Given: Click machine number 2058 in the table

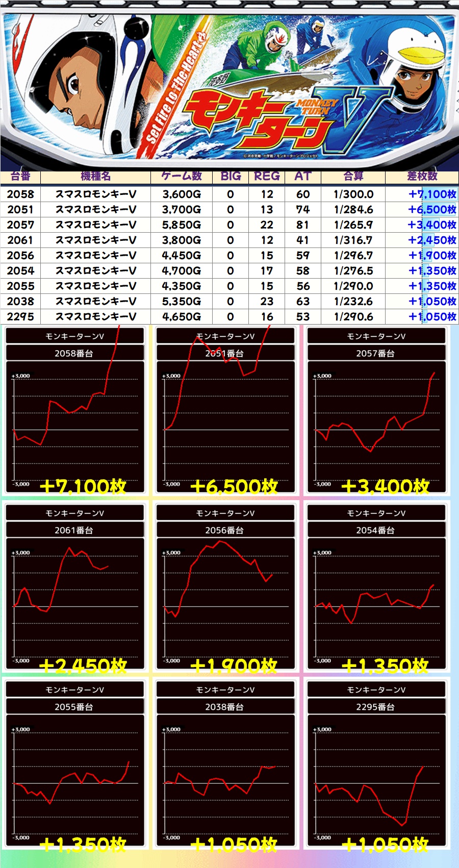Looking at the screenshot, I should (x=20, y=194).
